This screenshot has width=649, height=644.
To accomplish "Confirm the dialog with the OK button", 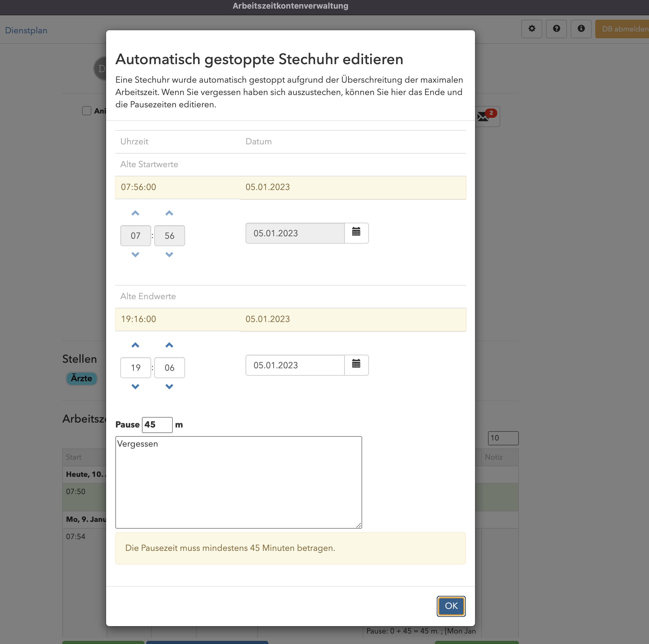I will click(x=451, y=606).
